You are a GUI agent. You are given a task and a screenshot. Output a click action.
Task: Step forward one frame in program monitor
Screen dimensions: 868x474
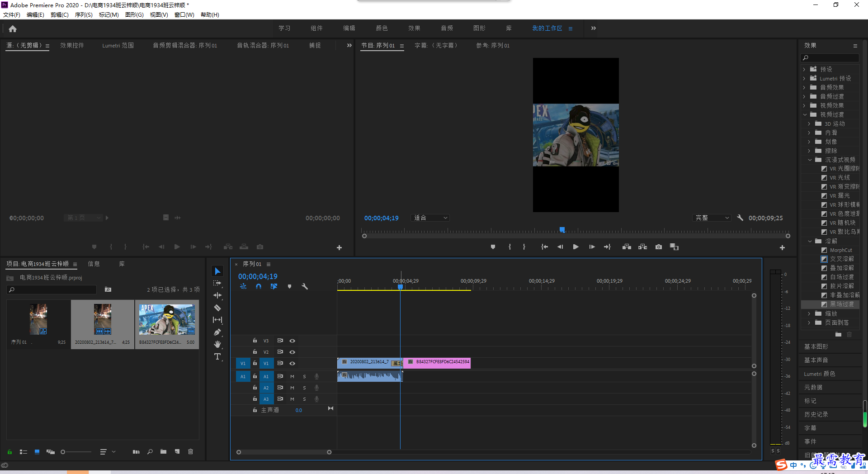coord(592,247)
